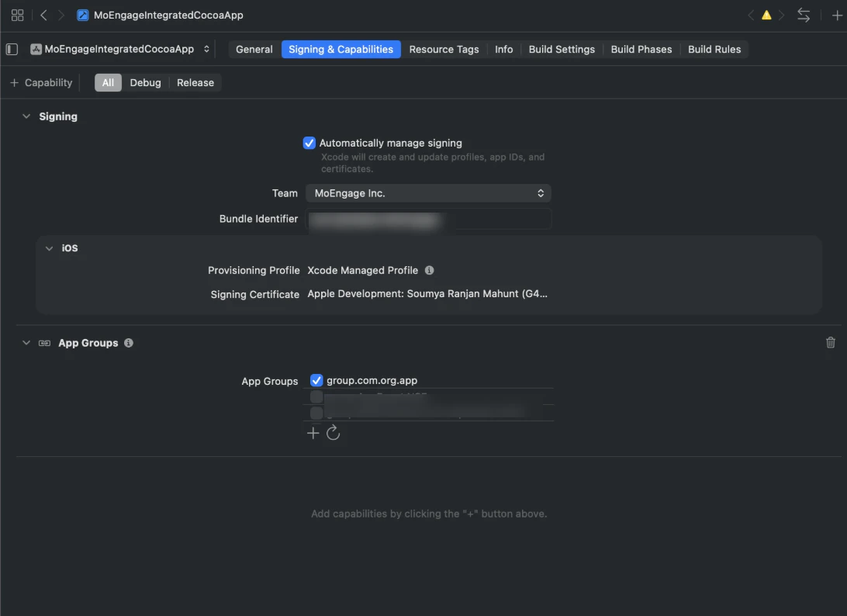The height and width of the screenshot is (616, 847).
Task: Click the + Capability button
Action: pos(42,83)
